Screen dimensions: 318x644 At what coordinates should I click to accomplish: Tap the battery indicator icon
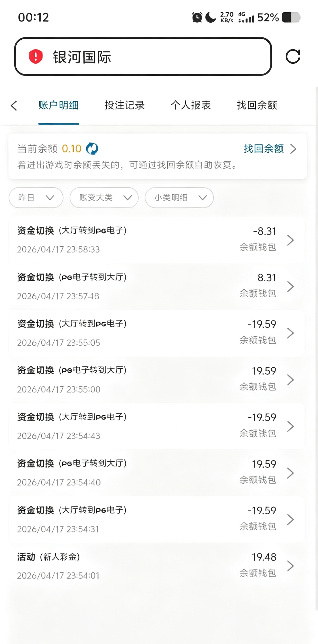pos(291,18)
